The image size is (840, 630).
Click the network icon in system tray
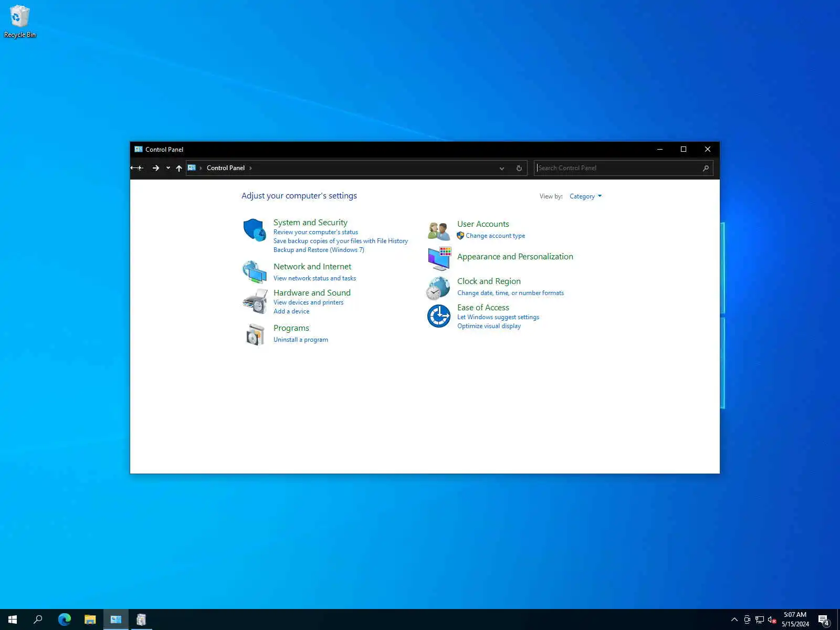759,619
